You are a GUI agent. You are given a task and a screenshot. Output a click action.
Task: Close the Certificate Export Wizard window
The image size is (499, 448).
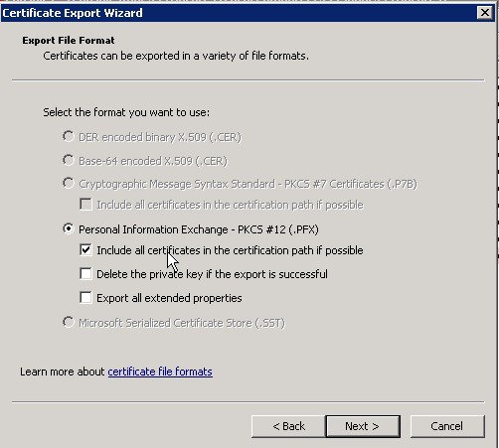(x=485, y=13)
